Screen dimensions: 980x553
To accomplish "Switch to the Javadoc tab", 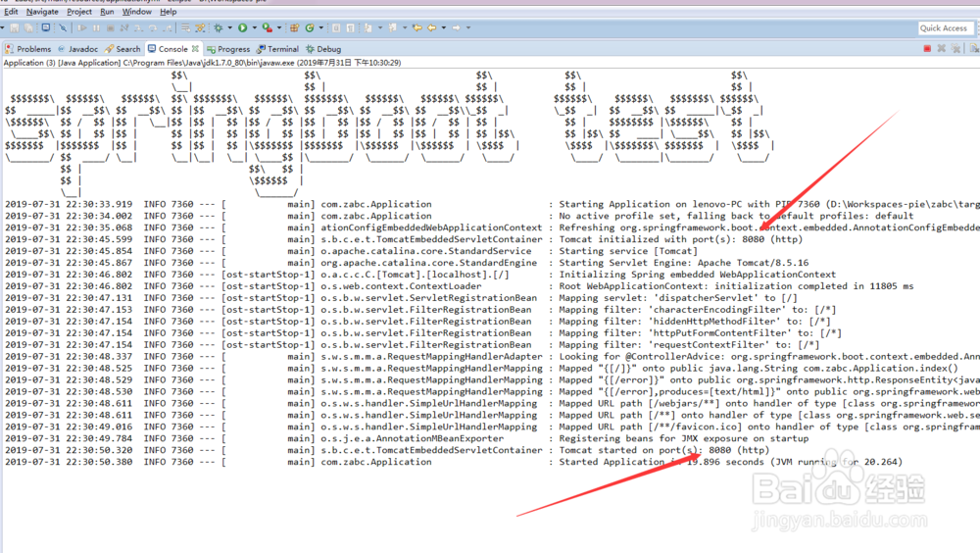I will (x=78, y=49).
